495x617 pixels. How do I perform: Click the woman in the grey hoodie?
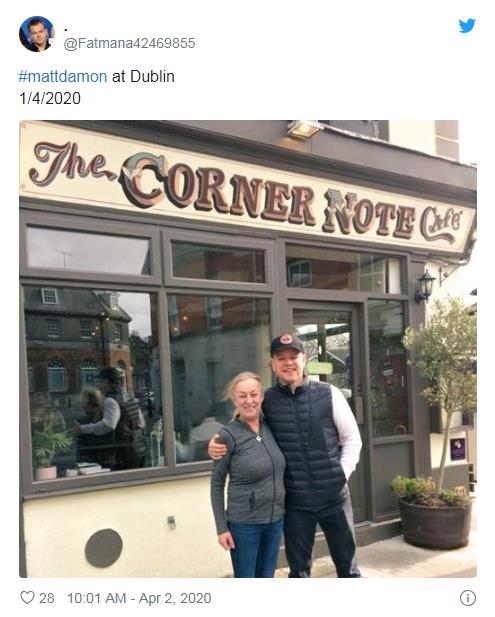click(x=248, y=474)
